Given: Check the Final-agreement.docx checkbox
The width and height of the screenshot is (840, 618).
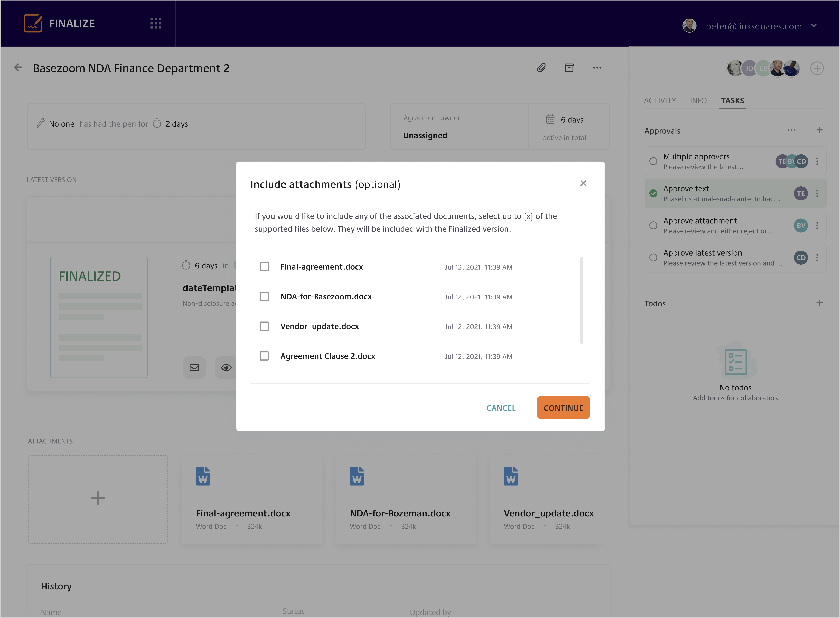Looking at the screenshot, I should click(x=264, y=267).
